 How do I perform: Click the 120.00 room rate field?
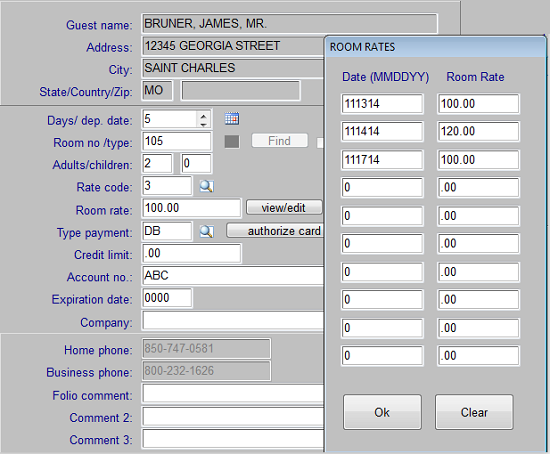(x=478, y=132)
